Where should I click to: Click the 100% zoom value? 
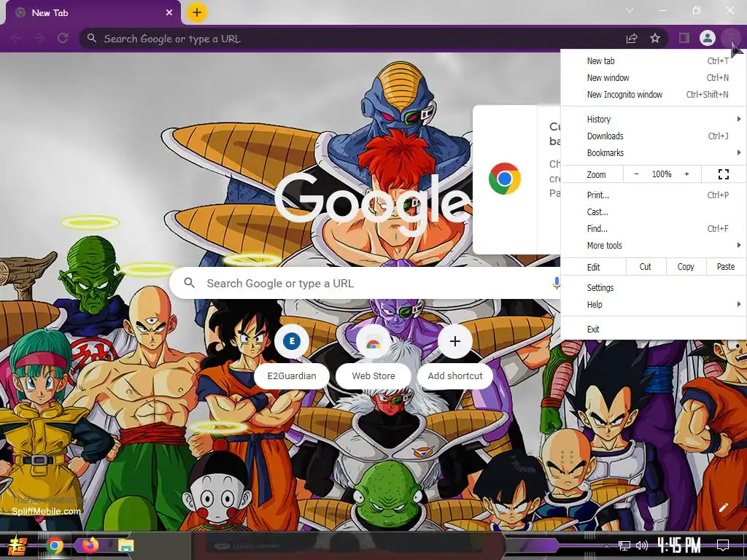click(662, 174)
